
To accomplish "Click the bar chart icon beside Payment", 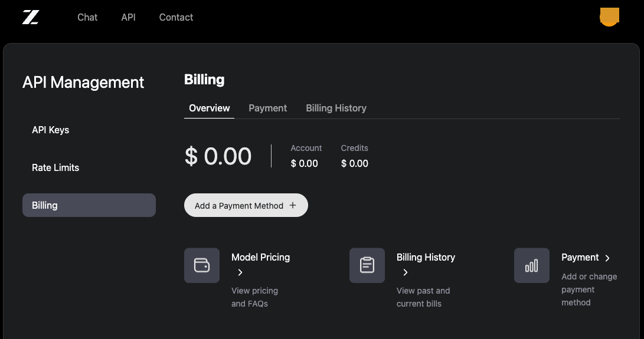I will (532, 265).
